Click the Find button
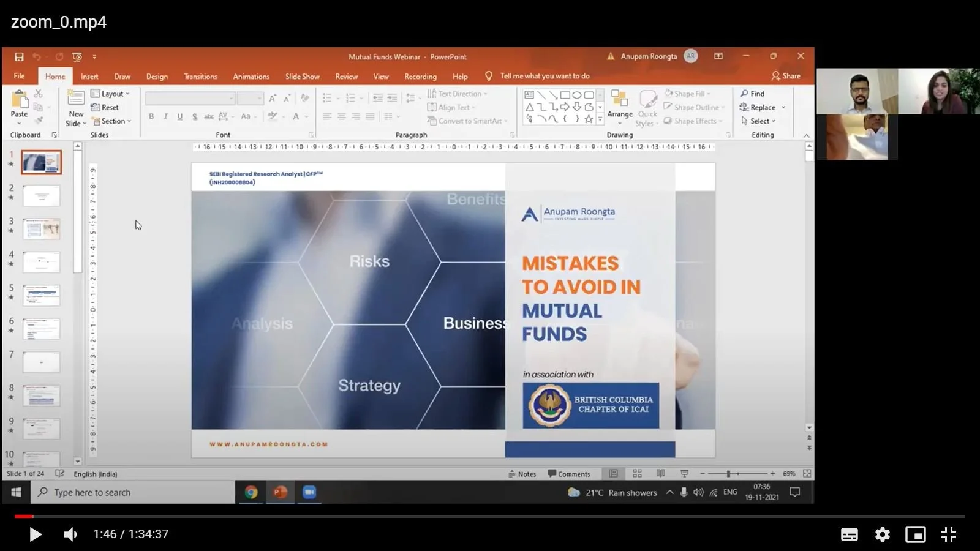Image resolution: width=980 pixels, height=551 pixels. [752, 94]
